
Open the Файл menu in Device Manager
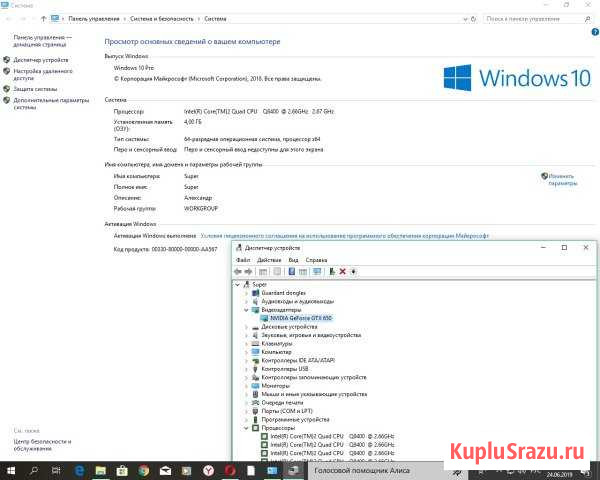click(243, 259)
